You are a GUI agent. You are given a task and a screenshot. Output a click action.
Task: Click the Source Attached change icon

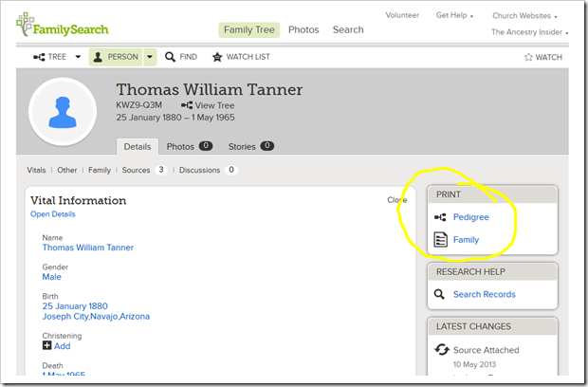(x=442, y=349)
